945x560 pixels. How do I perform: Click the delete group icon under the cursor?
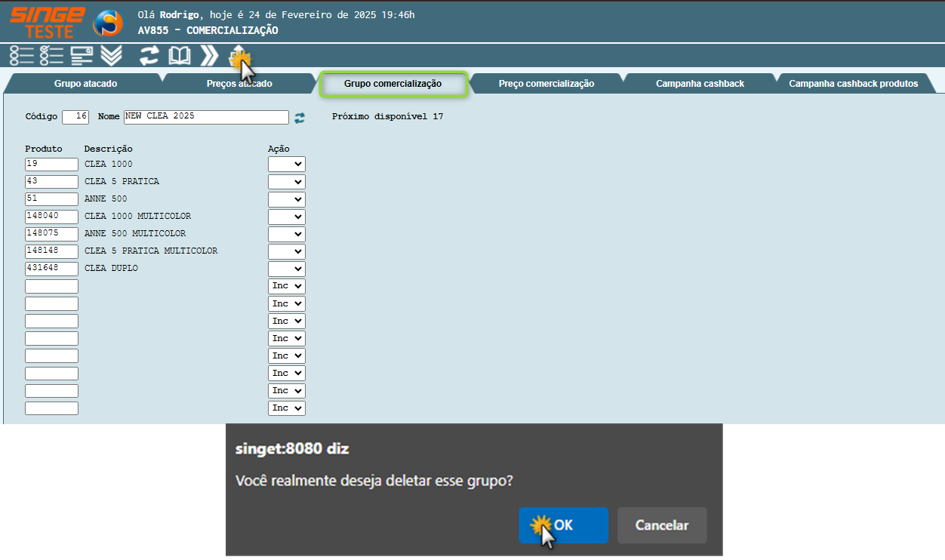239,56
